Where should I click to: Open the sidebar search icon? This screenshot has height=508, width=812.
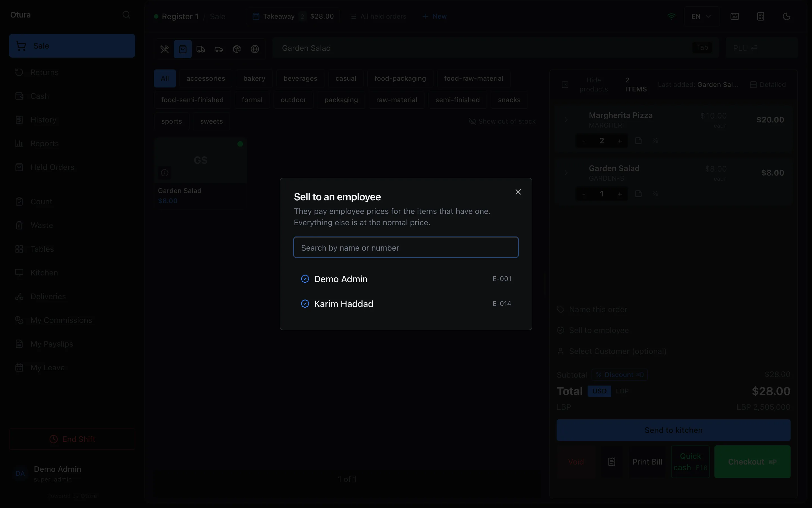[126, 15]
